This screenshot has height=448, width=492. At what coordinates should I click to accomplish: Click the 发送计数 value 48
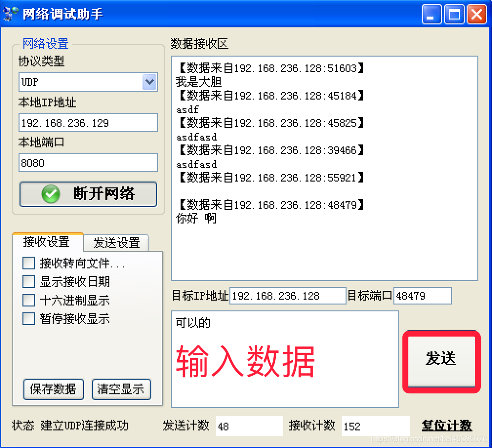[249, 426]
